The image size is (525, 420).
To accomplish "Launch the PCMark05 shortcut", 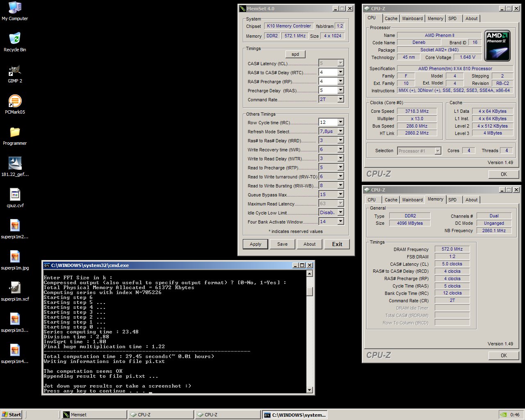I will (x=15, y=105).
